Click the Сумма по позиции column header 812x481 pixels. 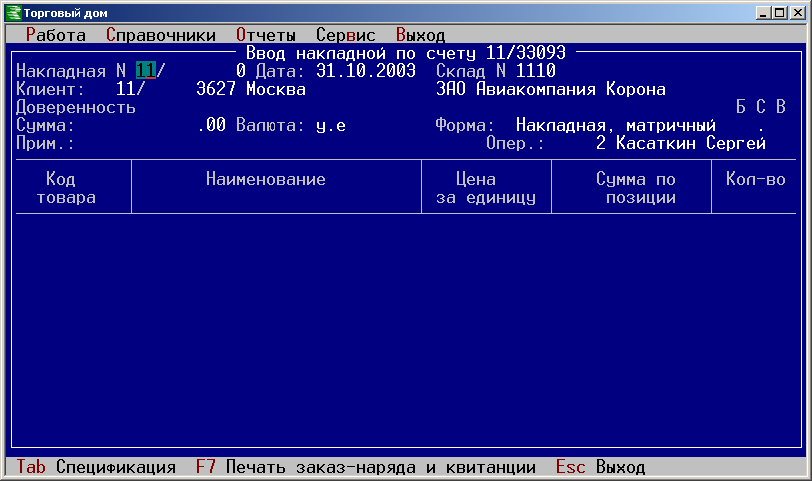pyautogui.click(x=636, y=188)
